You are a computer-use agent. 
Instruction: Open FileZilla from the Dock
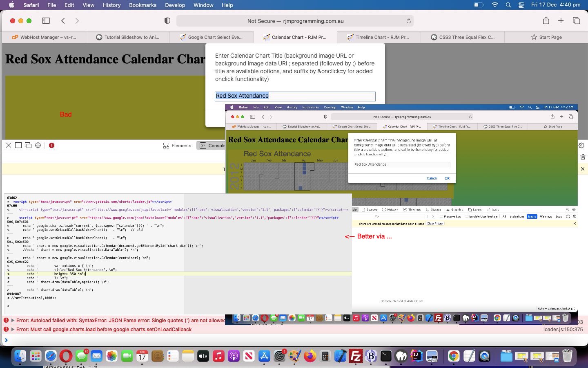point(356,356)
